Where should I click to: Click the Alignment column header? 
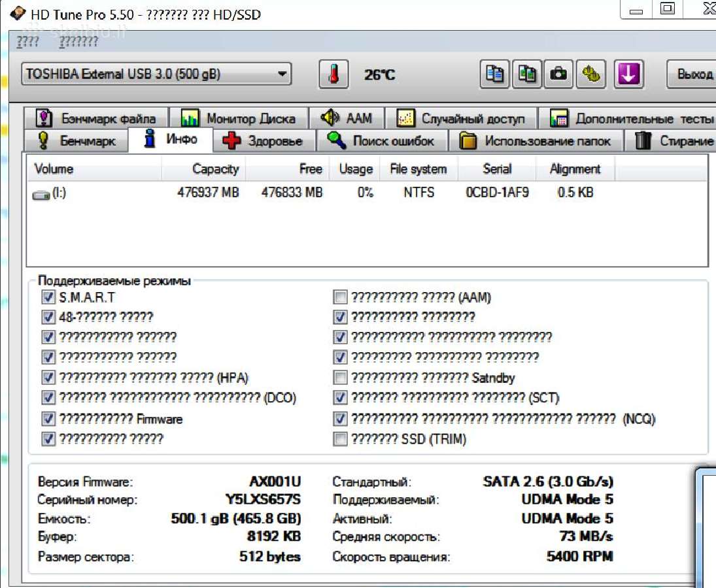575,169
